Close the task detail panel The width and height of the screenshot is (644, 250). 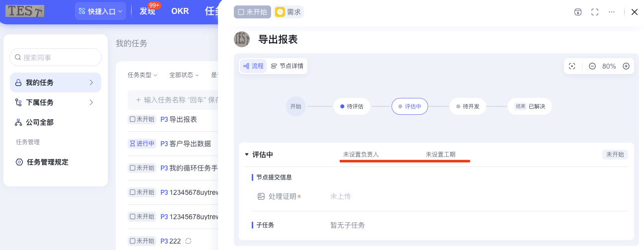tap(634, 12)
